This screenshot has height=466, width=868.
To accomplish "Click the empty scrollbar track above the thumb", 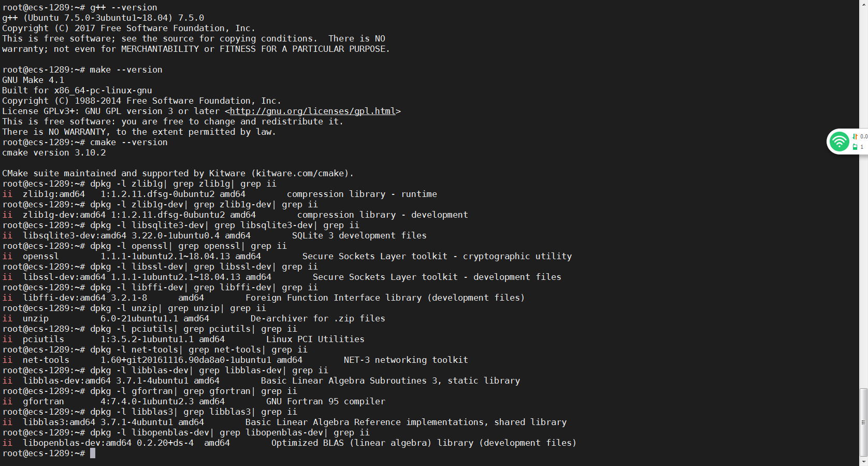I will [x=863, y=207].
